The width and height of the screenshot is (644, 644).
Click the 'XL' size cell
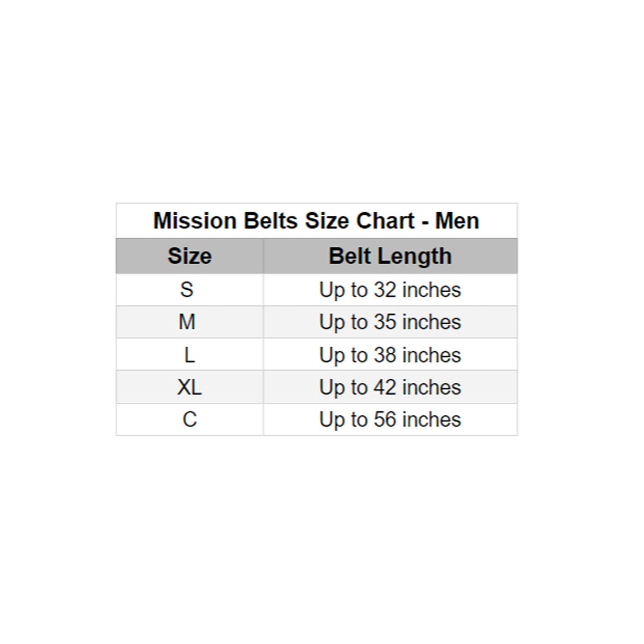(189, 387)
